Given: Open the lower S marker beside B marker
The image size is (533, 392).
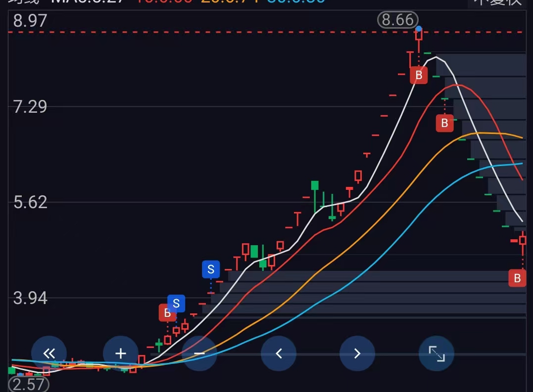Looking at the screenshot, I should pyautogui.click(x=176, y=303).
